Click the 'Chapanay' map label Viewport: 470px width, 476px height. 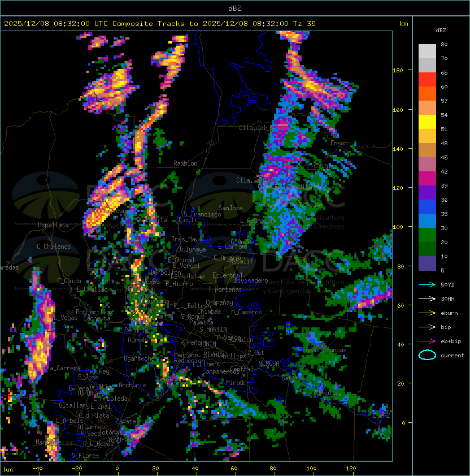click(219, 302)
